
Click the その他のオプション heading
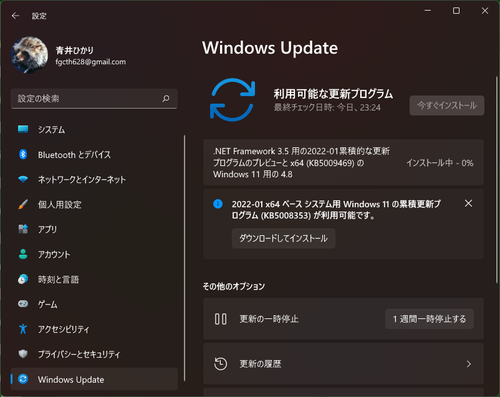234,286
